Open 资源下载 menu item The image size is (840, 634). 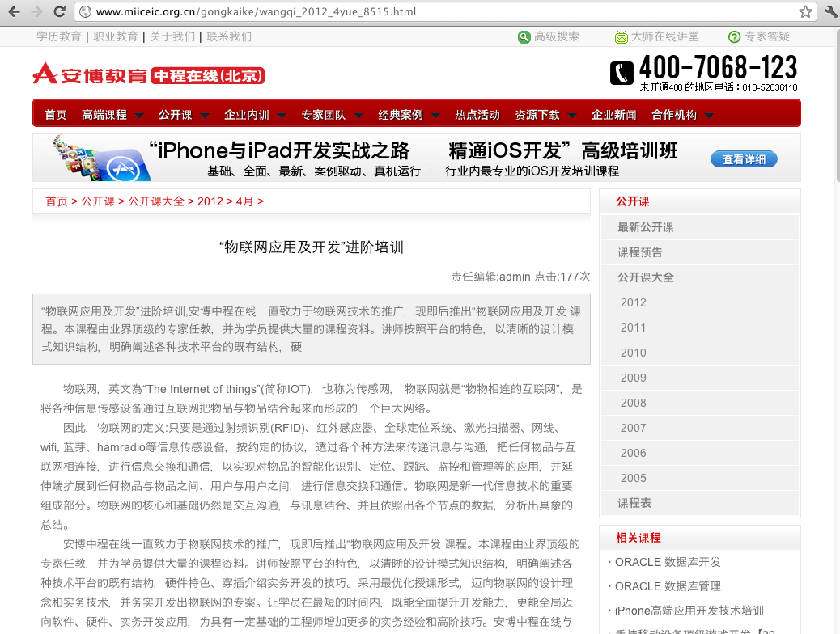[537, 115]
